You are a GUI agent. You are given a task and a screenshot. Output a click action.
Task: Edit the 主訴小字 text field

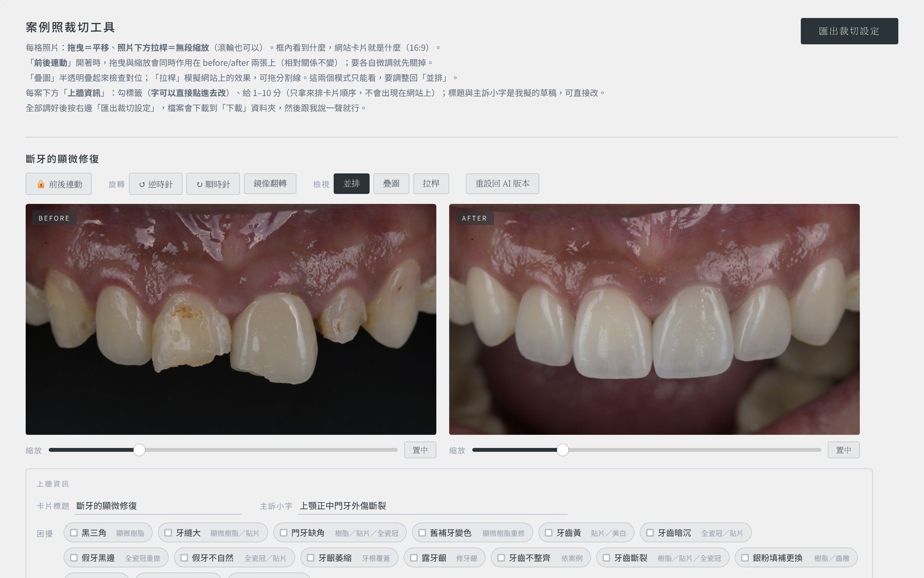click(x=433, y=506)
